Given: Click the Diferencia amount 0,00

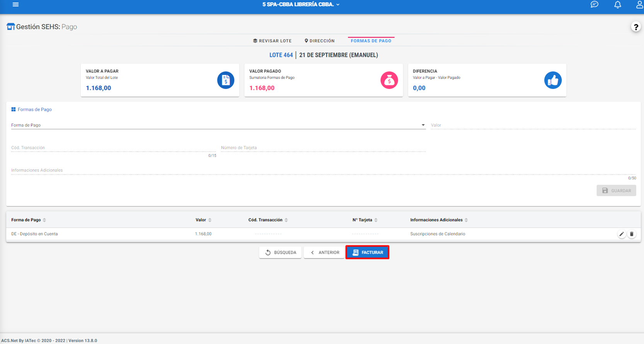Looking at the screenshot, I should (x=419, y=88).
